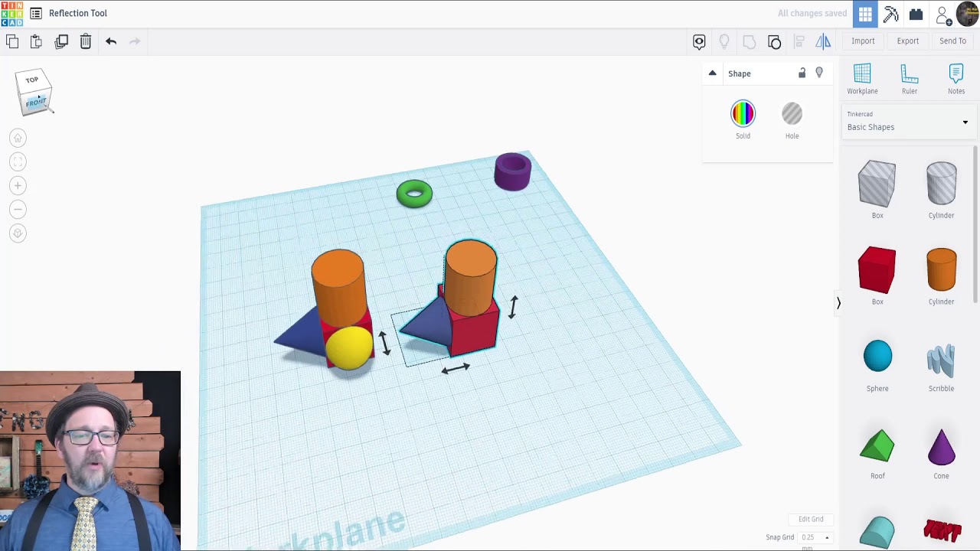Viewport: 980px width, 551px height.
Task: Undo the last action
Action: (x=111, y=41)
